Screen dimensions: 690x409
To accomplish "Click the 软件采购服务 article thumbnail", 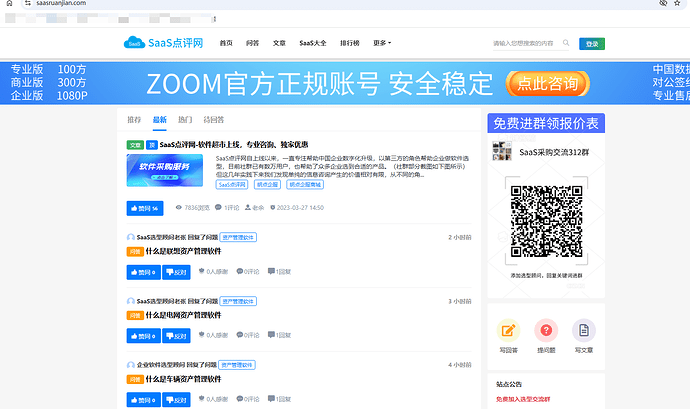I will [165, 170].
